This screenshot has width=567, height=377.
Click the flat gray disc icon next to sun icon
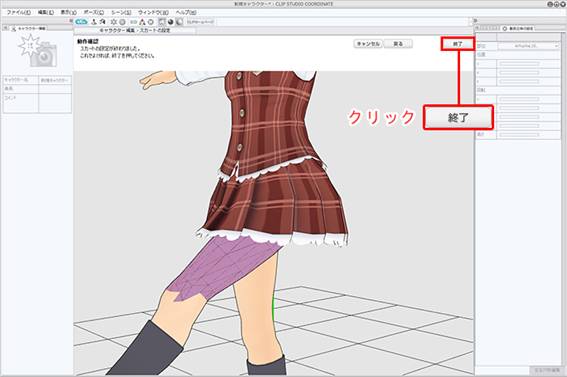pyautogui.click(x=123, y=22)
